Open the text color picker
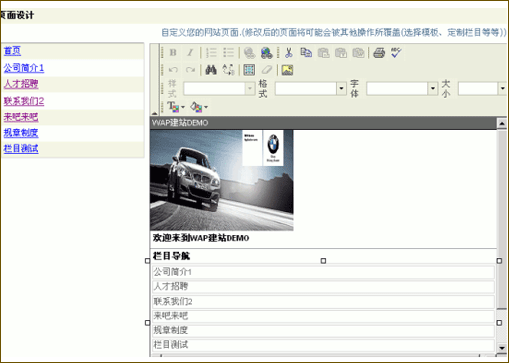Image resolution: width=509 pixels, height=363 pixels. point(176,107)
